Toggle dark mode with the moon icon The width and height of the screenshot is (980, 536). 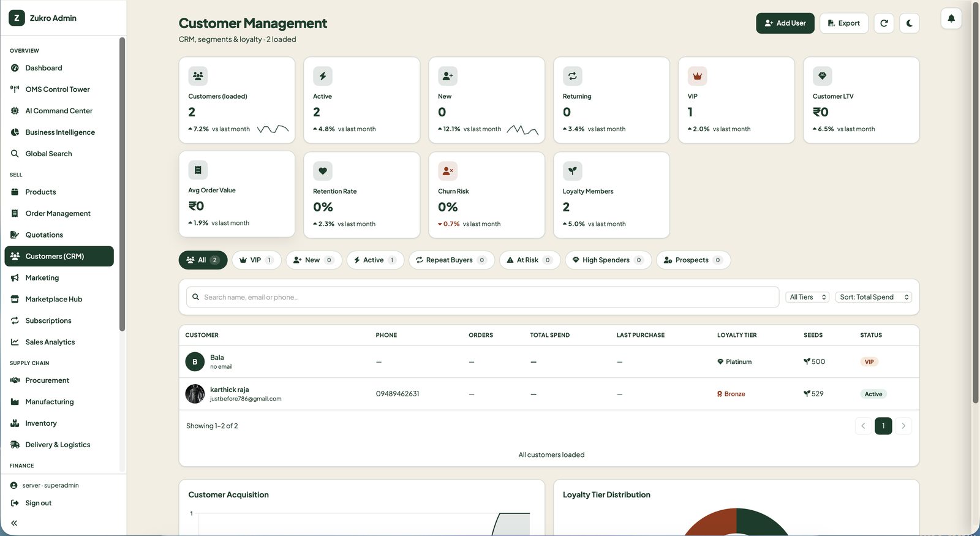click(910, 23)
